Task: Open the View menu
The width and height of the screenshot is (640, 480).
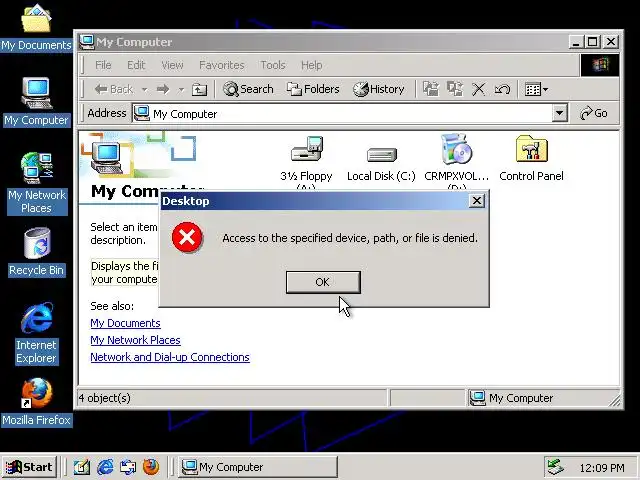Action: [x=172, y=65]
